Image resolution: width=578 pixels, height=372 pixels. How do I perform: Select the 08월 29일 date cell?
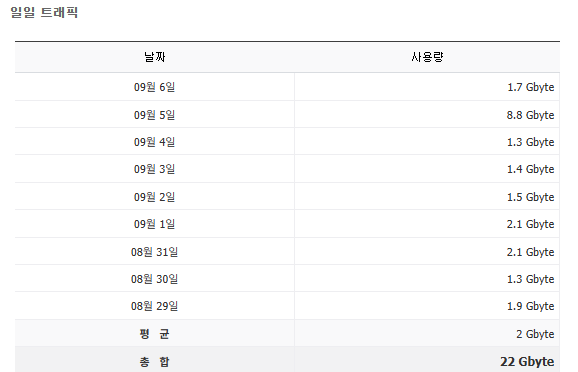pyautogui.click(x=154, y=306)
